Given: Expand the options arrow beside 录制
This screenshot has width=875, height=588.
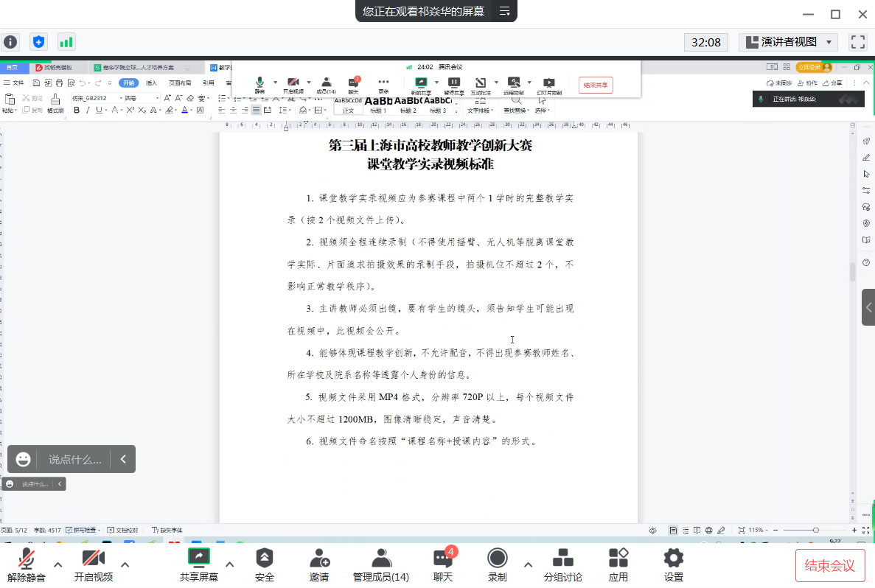Looking at the screenshot, I should coord(528,565).
